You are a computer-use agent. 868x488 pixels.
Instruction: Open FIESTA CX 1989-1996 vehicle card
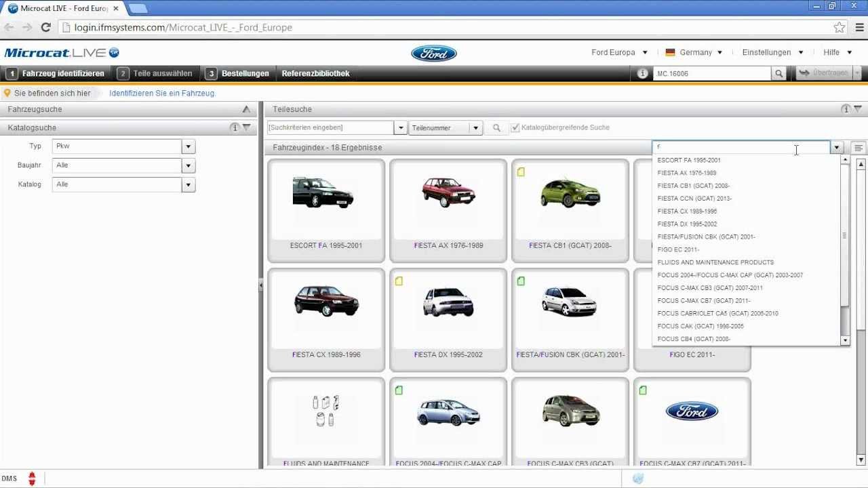[326, 320]
